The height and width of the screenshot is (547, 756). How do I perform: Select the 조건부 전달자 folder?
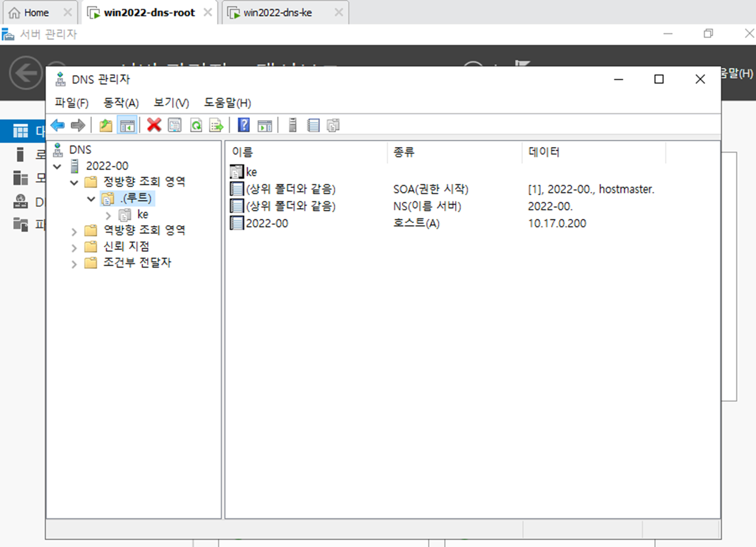click(x=137, y=263)
